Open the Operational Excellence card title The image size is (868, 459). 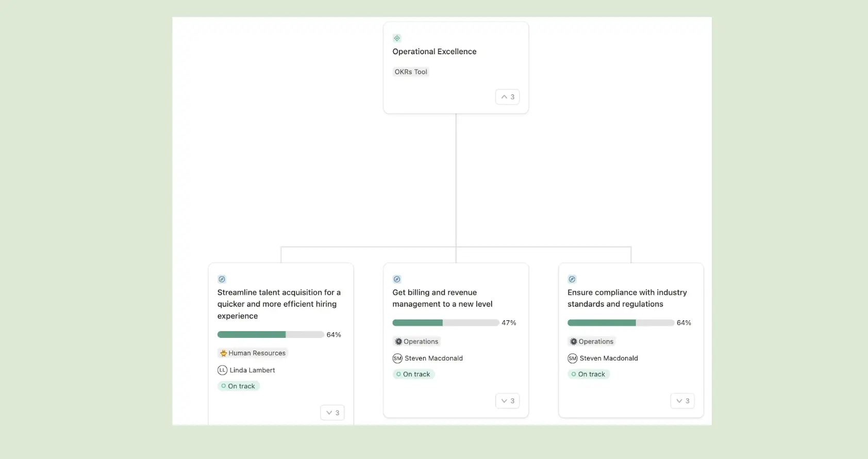(435, 51)
